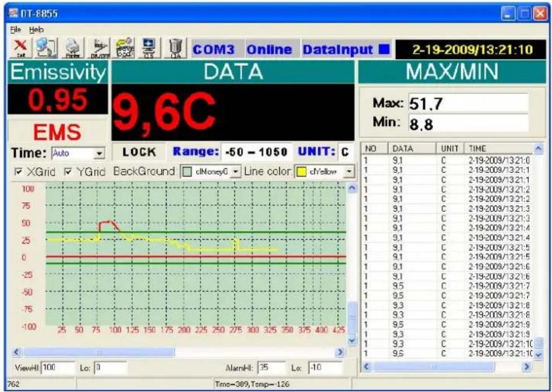
Task: Click the DataInput status label
Action: coord(337,50)
